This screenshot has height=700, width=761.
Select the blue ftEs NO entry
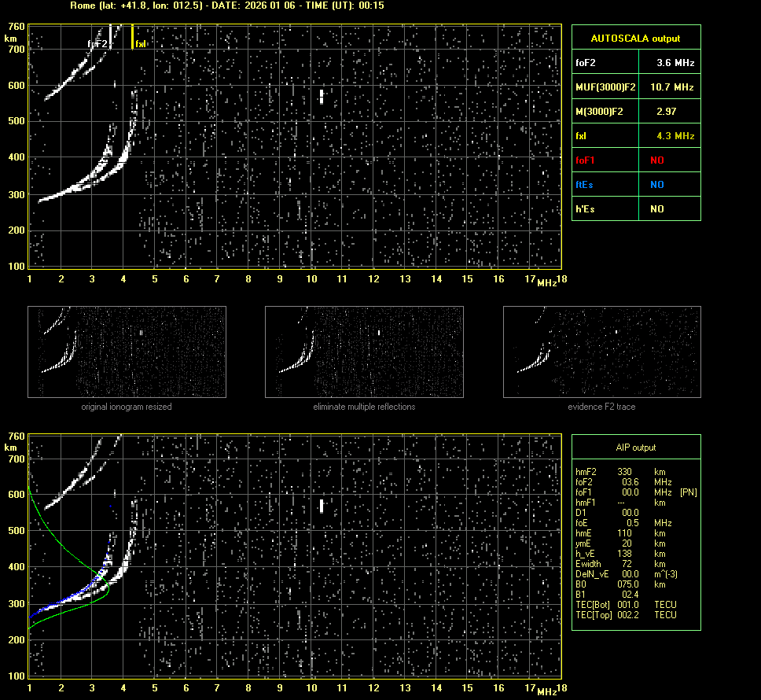pos(659,185)
